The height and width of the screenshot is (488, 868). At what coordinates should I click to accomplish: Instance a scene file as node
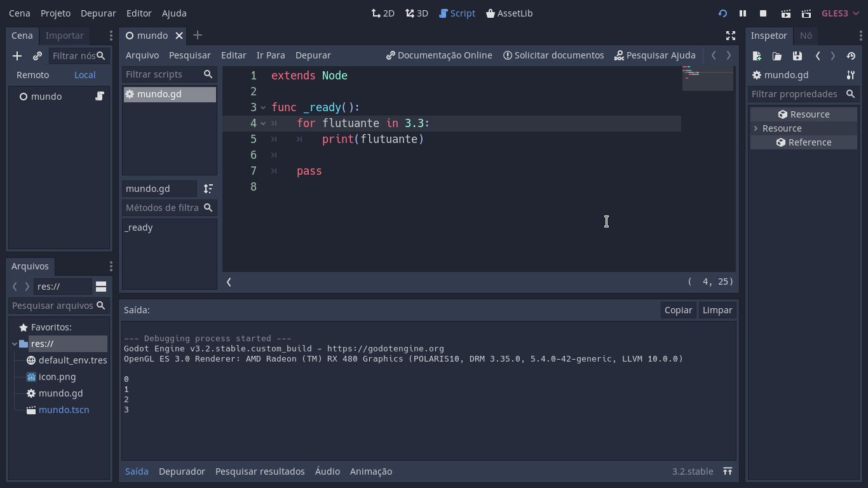(x=37, y=56)
